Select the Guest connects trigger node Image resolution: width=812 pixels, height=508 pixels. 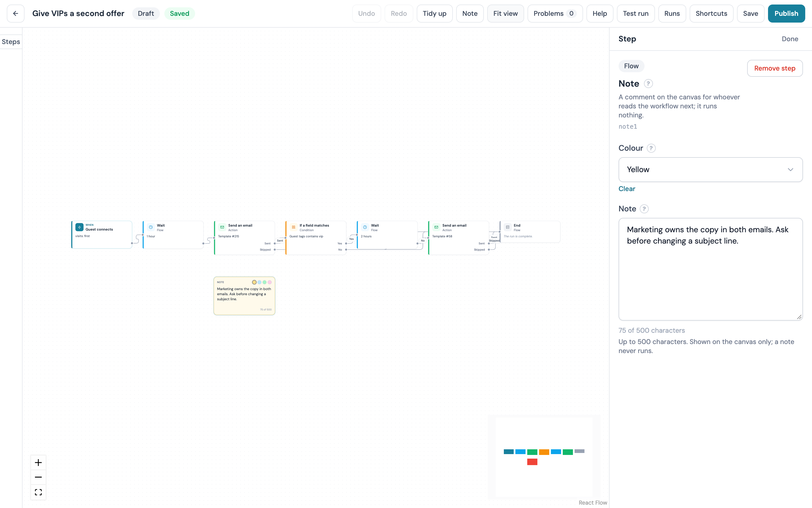[102, 235]
